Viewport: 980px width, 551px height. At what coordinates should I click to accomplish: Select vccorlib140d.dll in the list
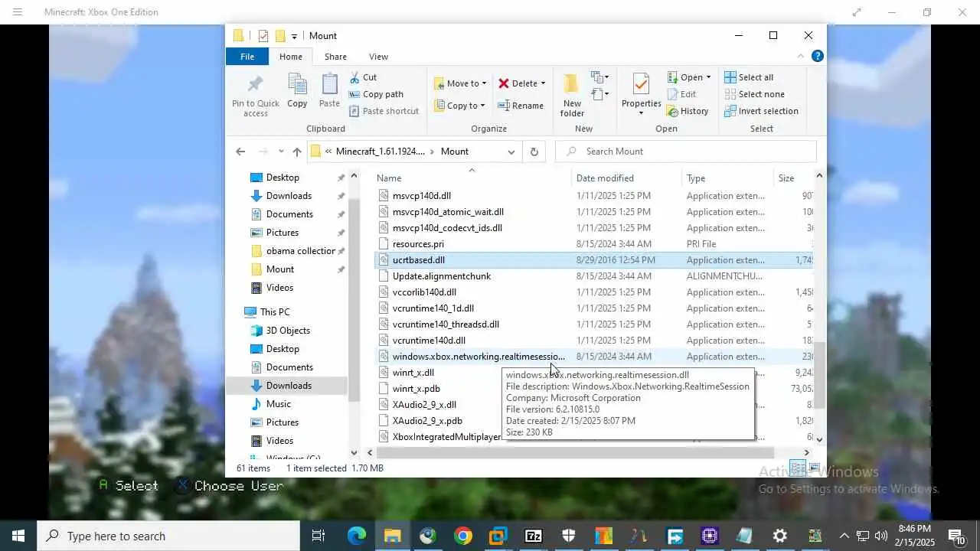pos(424,292)
